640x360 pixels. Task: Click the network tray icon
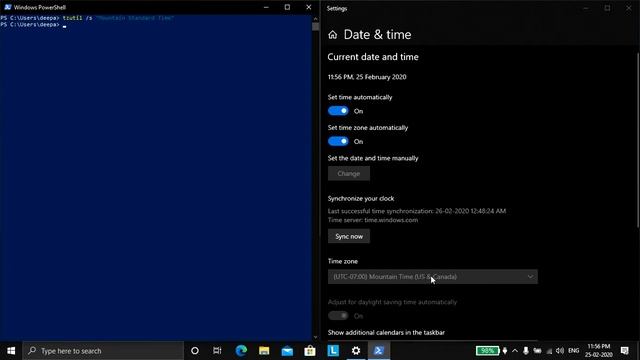[x=549, y=351]
